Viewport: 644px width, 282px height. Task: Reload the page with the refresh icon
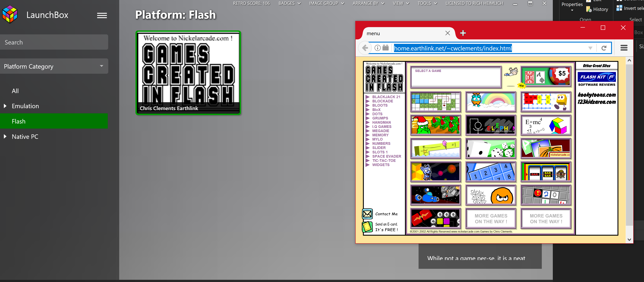[x=604, y=48]
